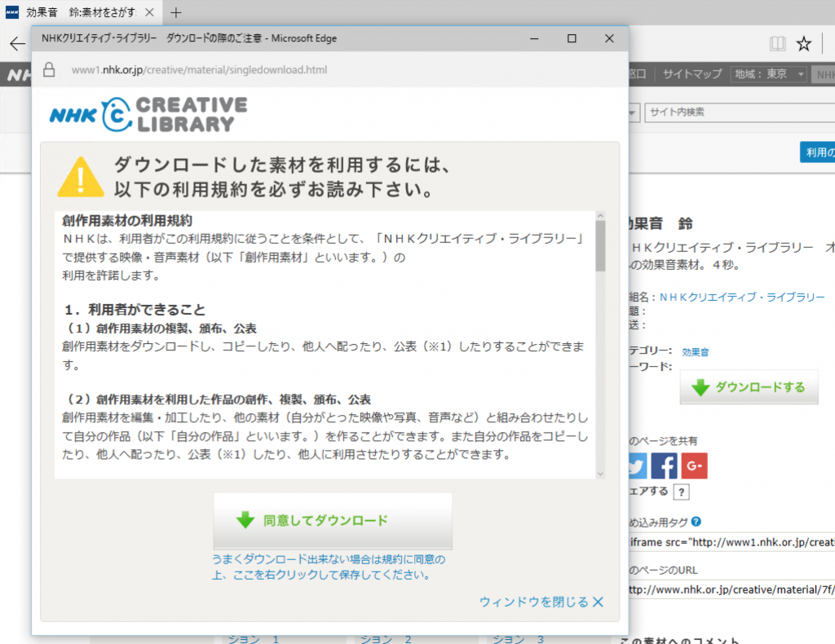
Task: Click 同意してダウンロード button
Action: 333,521
